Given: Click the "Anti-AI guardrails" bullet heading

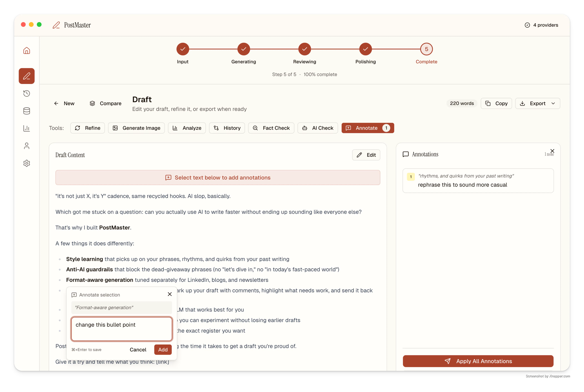Looking at the screenshot, I should tap(89, 270).
